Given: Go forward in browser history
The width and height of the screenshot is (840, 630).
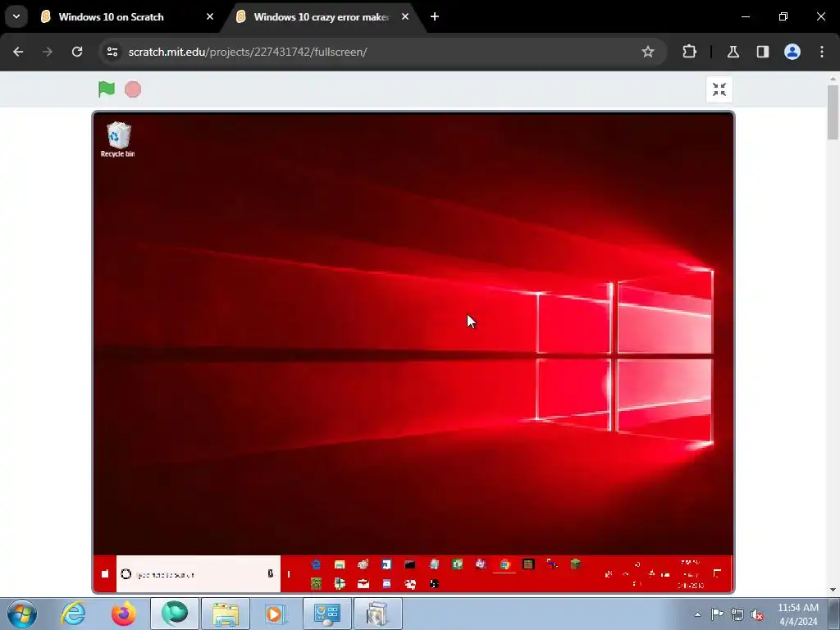Looking at the screenshot, I should pyautogui.click(x=48, y=52).
